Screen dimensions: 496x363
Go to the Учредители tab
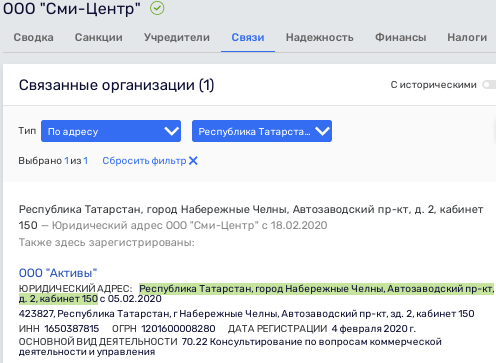(x=177, y=37)
